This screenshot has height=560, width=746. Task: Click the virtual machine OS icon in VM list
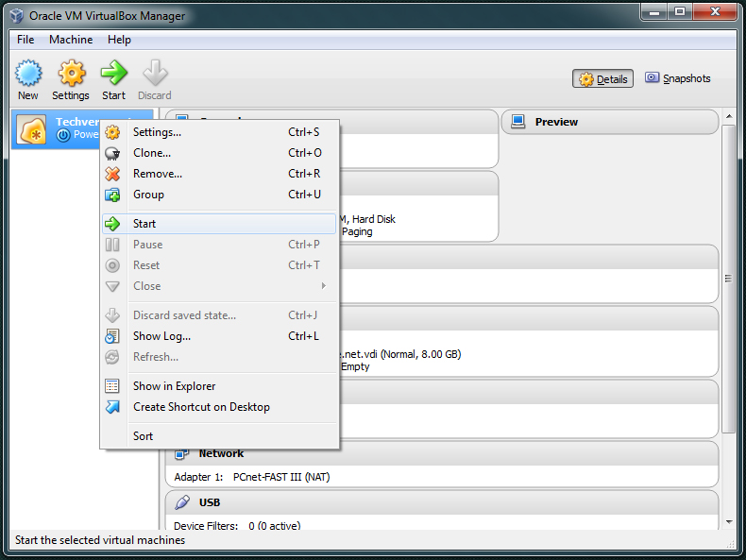31,129
